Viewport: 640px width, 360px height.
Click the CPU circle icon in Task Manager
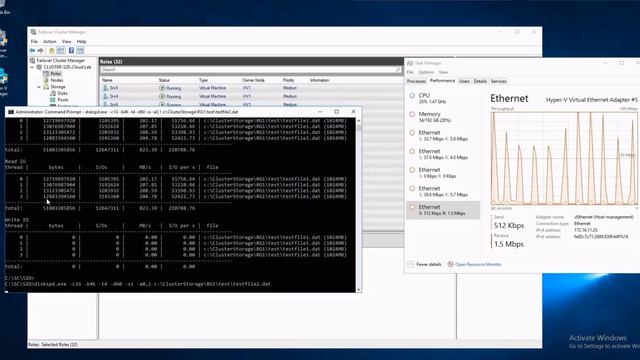pos(412,96)
